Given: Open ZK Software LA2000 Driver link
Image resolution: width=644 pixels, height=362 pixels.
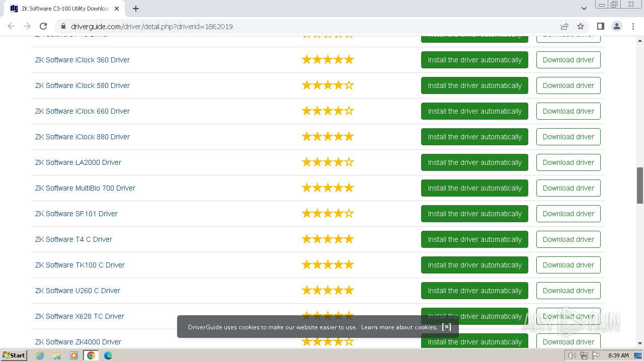Looking at the screenshot, I should point(78,162).
